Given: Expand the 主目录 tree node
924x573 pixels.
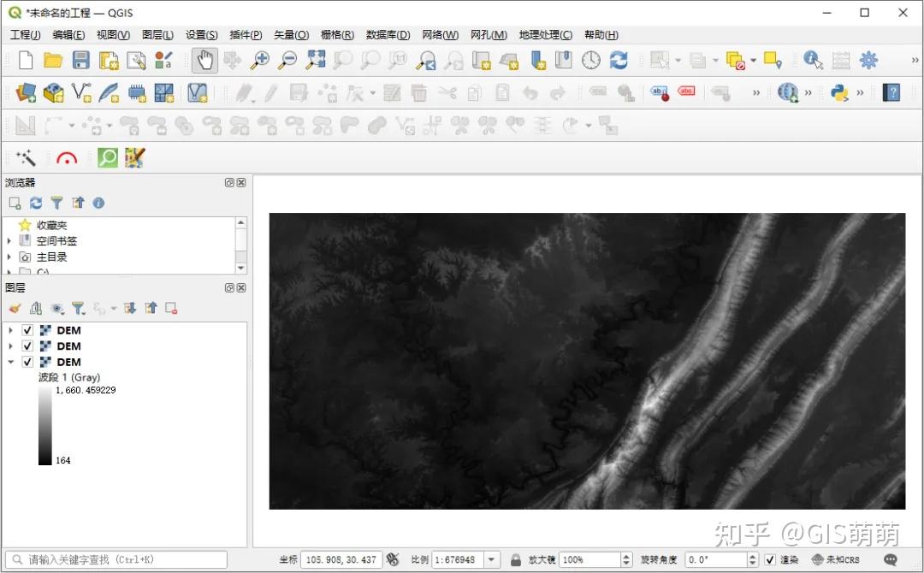Looking at the screenshot, I should [x=9, y=257].
